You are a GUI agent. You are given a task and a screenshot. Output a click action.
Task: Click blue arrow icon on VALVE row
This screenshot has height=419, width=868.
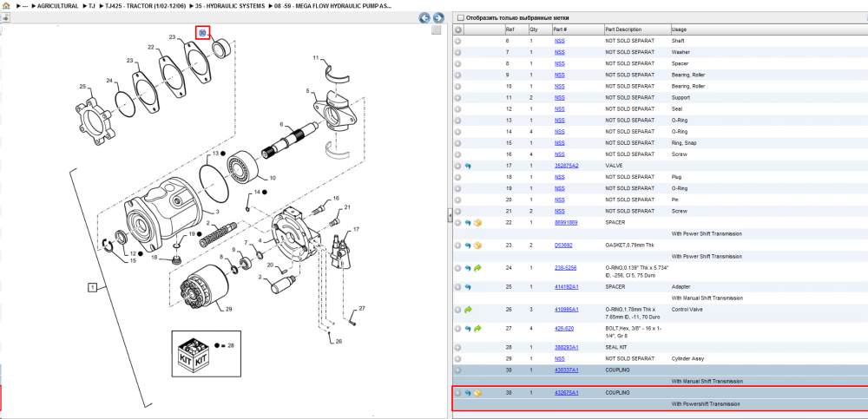[x=467, y=166]
